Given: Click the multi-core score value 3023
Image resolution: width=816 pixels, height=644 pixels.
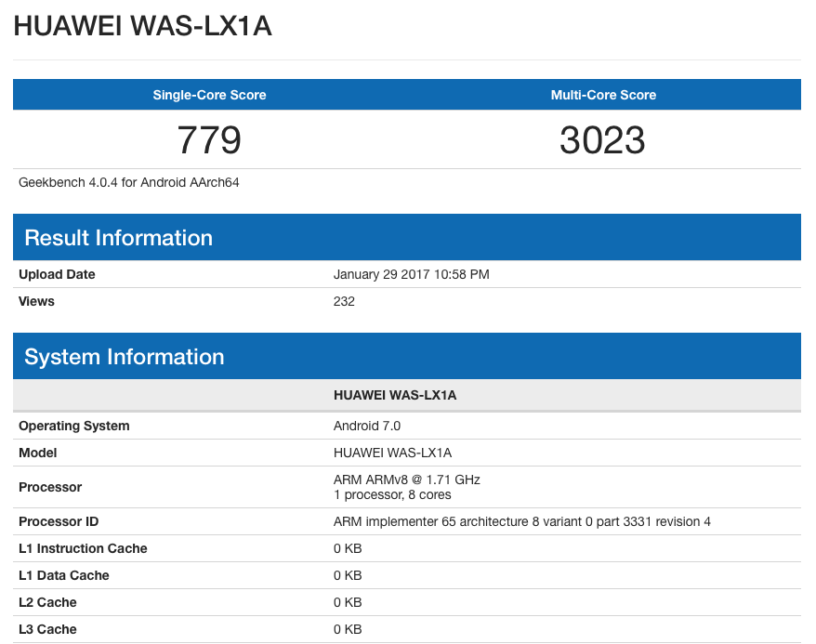Looking at the screenshot, I should [x=602, y=140].
